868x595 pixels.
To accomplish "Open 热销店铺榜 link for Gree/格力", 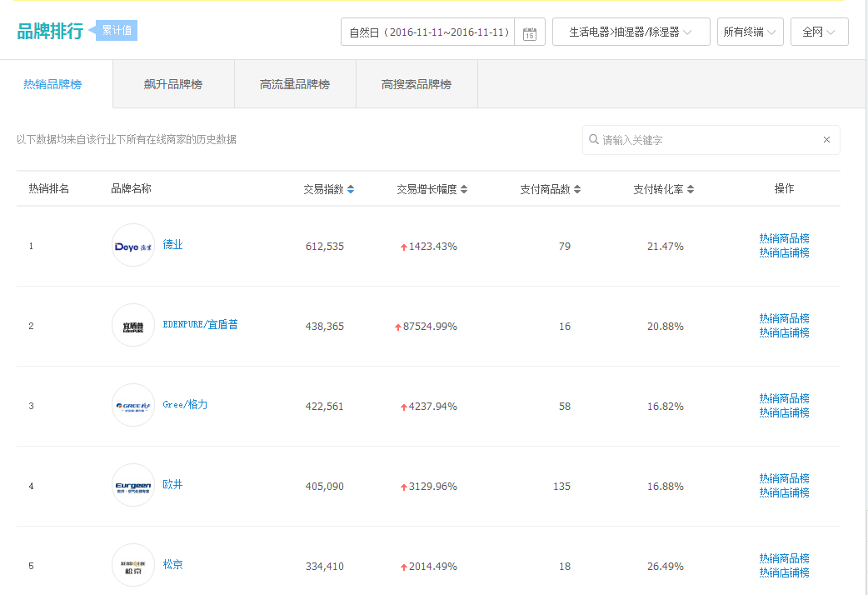I will [x=784, y=413].
